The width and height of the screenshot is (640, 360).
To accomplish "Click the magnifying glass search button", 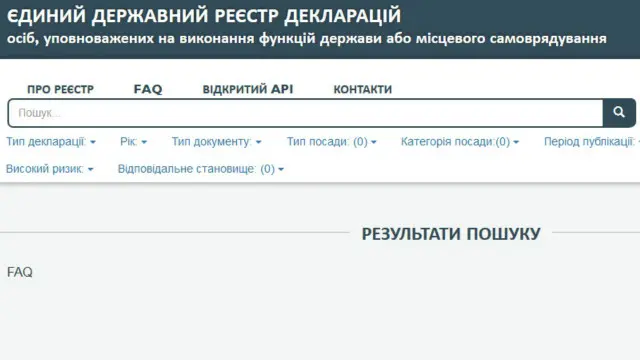I will (x=619, y=113).
